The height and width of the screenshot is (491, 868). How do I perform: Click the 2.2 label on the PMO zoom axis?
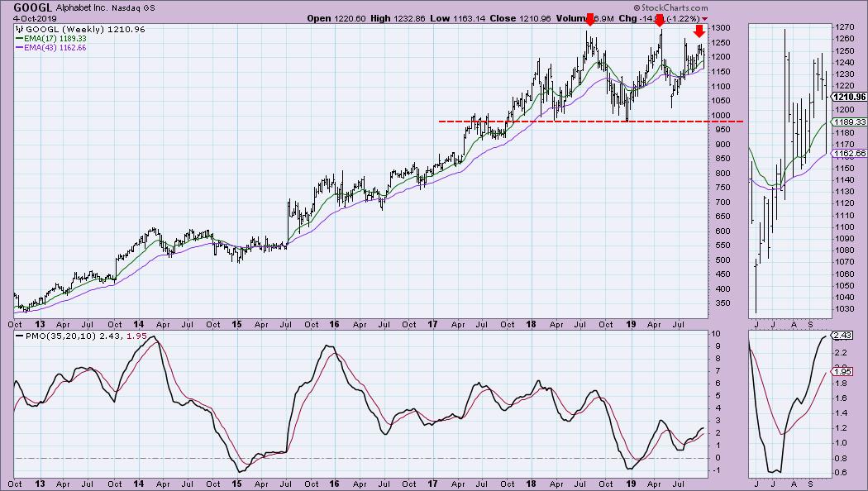pos(841,353)
